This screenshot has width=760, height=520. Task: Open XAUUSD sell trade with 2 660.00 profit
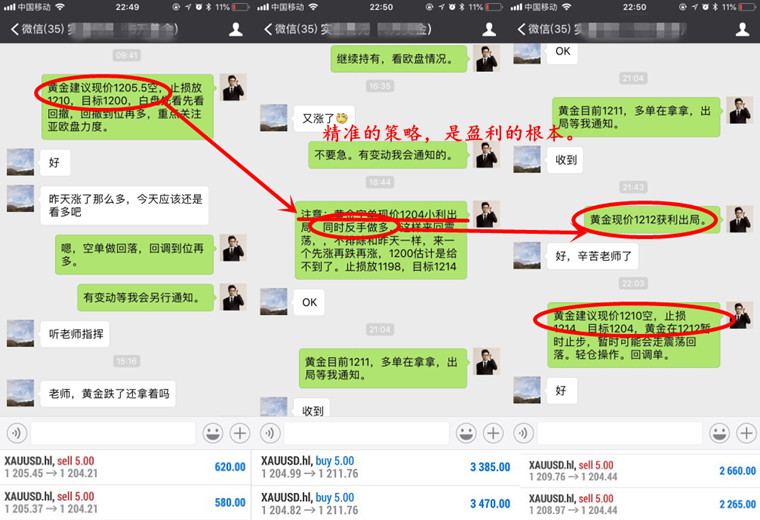pos(635,467)
